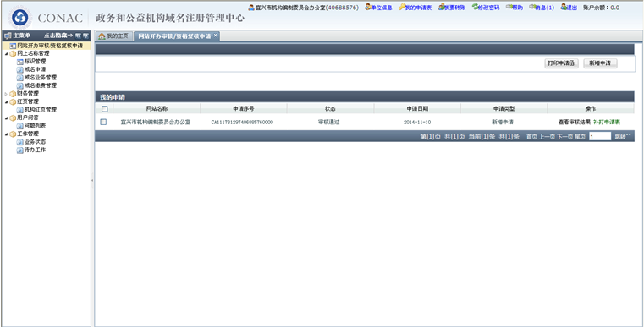644x328 pixels.
Task: Click 退出 to log out
Action: [x=569, y=8]
